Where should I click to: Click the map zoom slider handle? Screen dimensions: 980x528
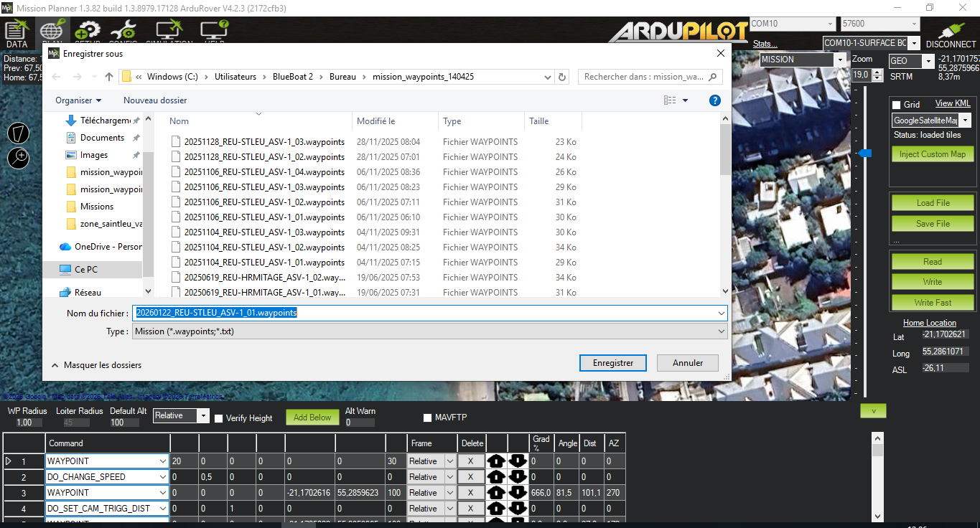point(865,154)
